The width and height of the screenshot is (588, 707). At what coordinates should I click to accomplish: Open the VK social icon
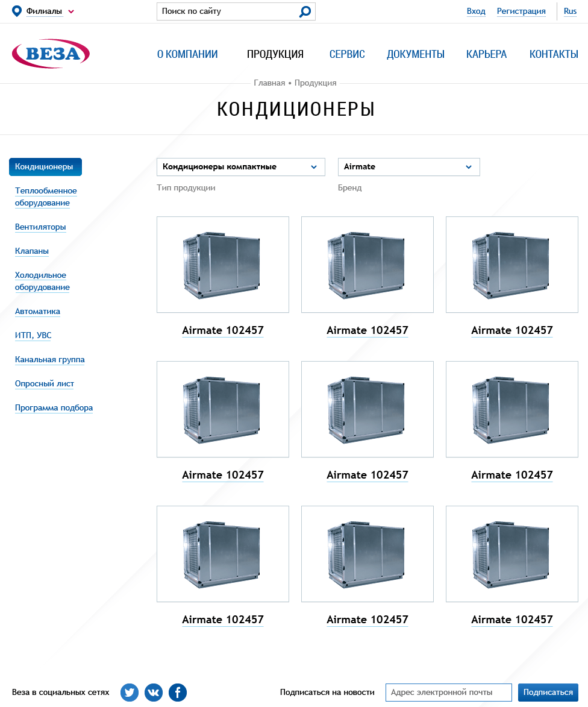coord(154,693)
